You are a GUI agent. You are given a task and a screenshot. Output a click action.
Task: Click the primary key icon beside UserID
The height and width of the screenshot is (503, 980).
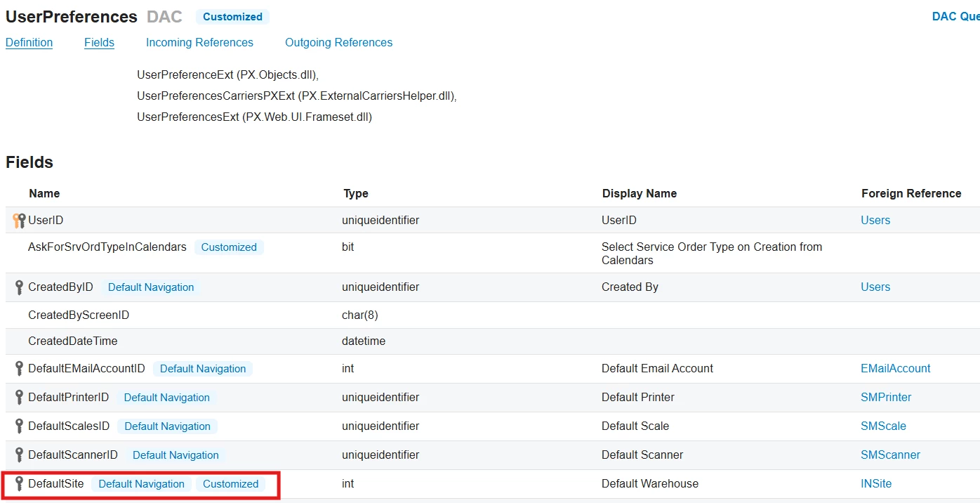point(17,220)
